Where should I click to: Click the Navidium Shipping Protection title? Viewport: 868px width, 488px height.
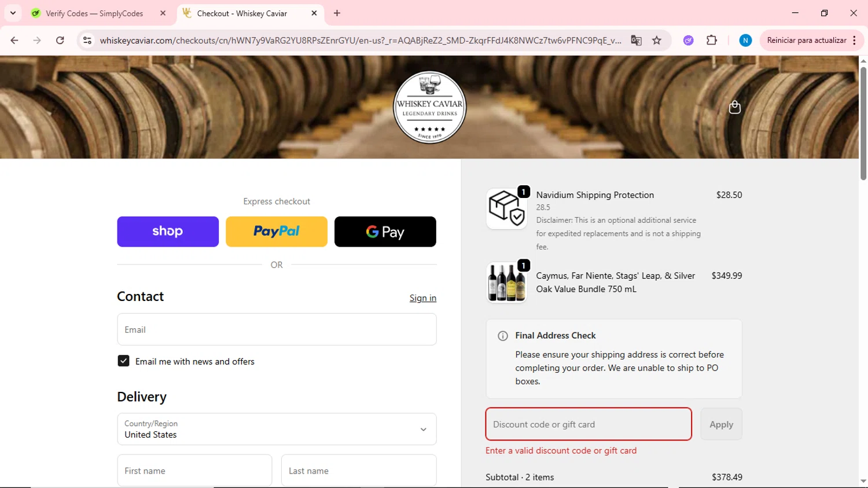coord(595,195)
